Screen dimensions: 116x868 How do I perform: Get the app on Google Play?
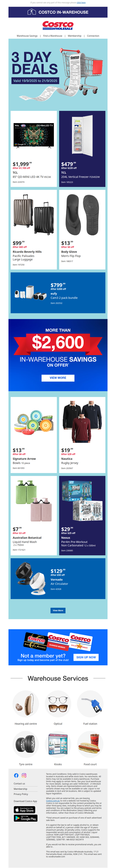pos(25,818)
